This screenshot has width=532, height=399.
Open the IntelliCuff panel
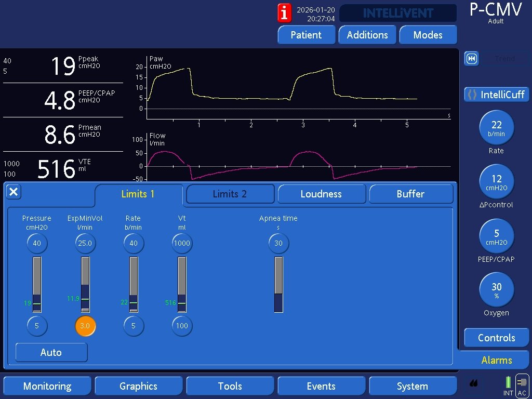[496, 95]
